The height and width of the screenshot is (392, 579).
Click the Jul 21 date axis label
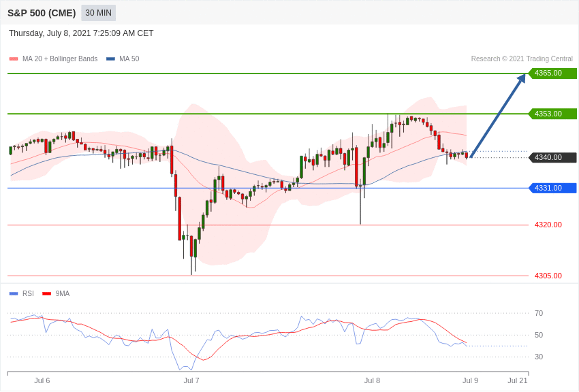pyautogui.click(x=518, y=380)
